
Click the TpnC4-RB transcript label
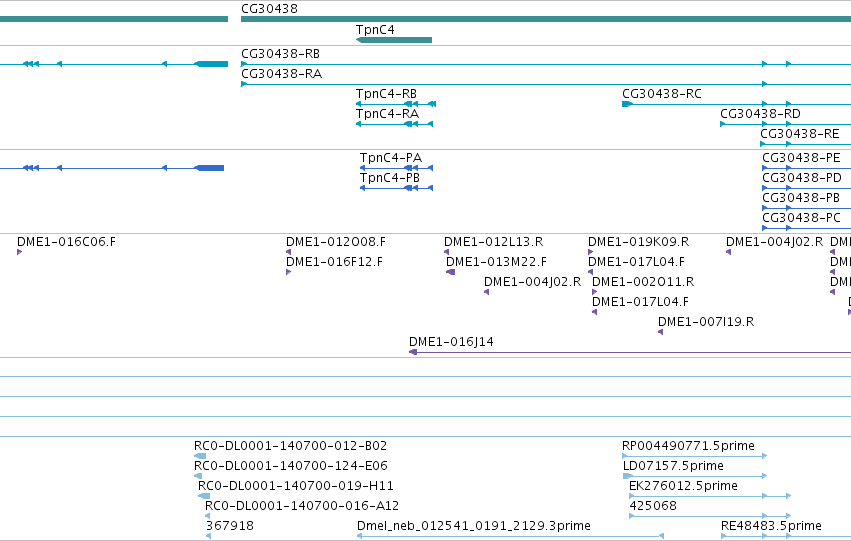[386, 94]
